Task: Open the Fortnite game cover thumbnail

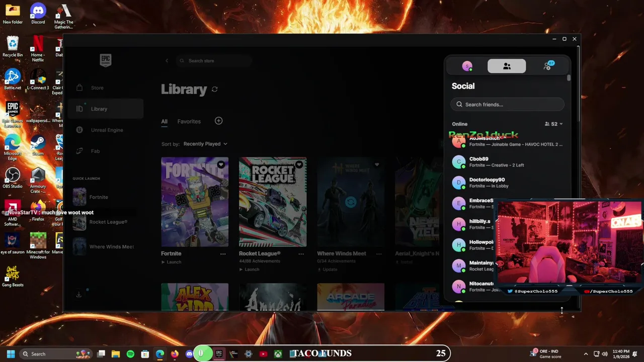Action: coord(195,202)
